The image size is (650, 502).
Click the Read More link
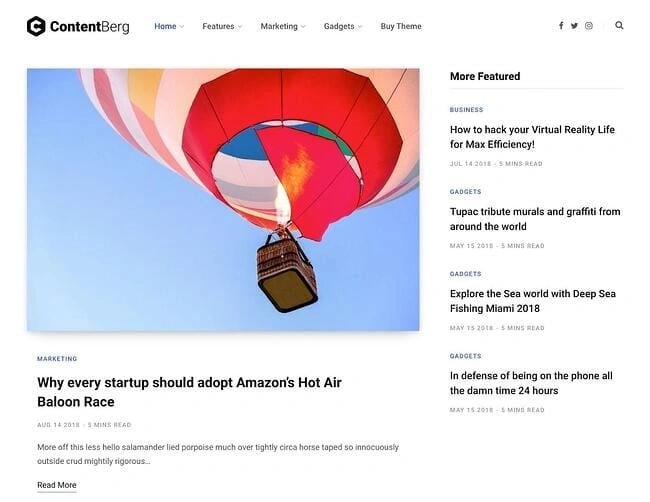coord(57,485)
